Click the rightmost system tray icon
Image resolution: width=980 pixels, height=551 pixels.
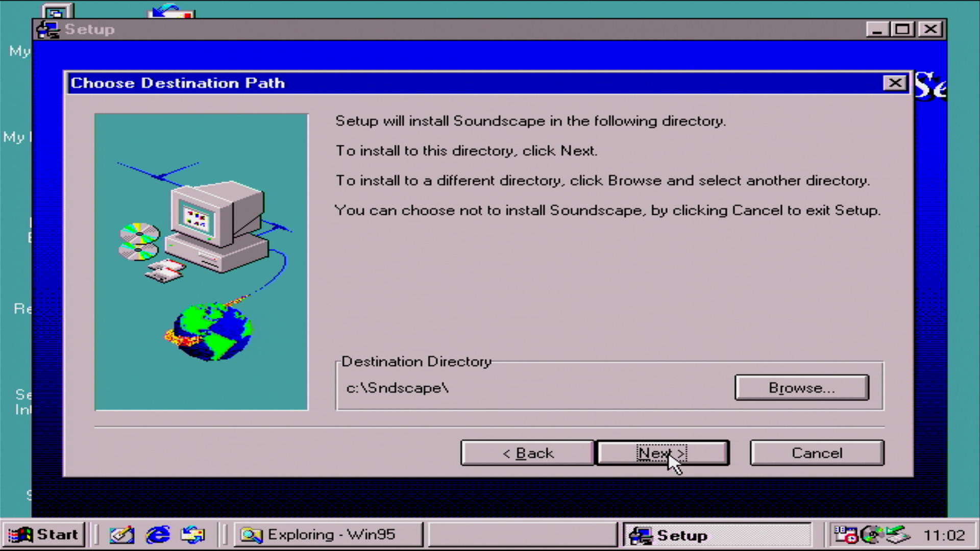pos(898,535)
